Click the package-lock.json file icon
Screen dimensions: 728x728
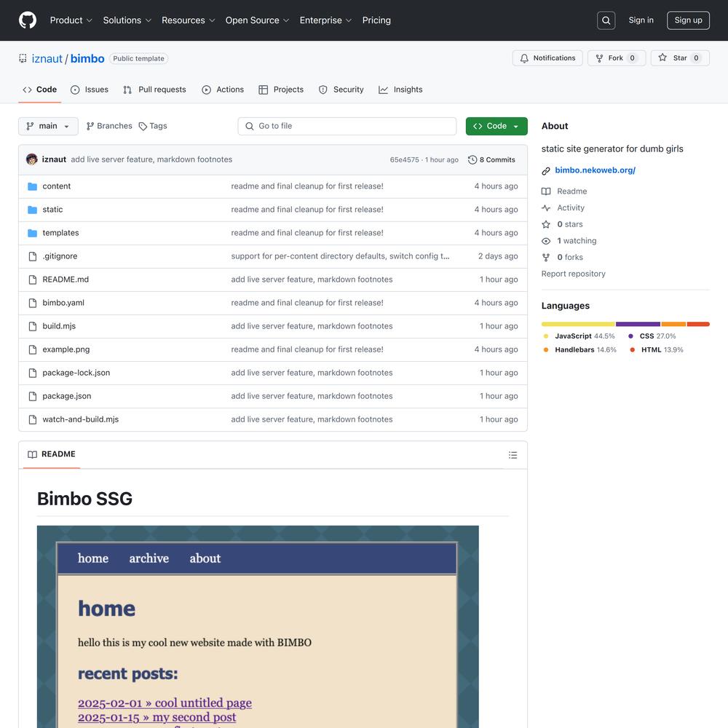pyautogui.click(x=33, y=373)
